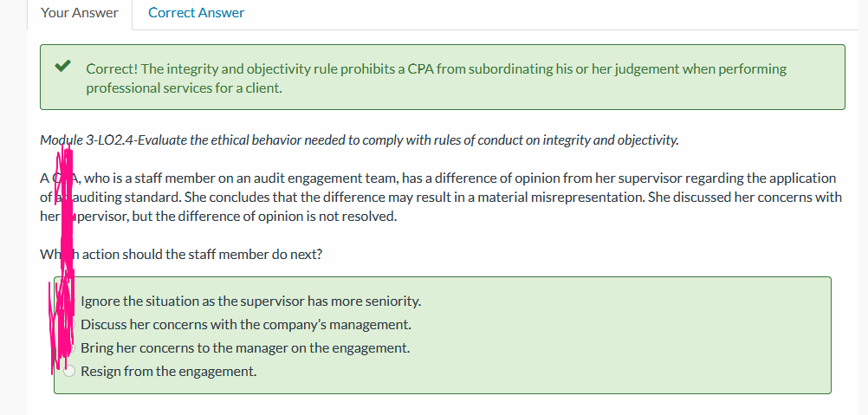Click the question paragraph about the audit engagement team
The height and width of the screenshot is (415, 868).
point(441,197)
